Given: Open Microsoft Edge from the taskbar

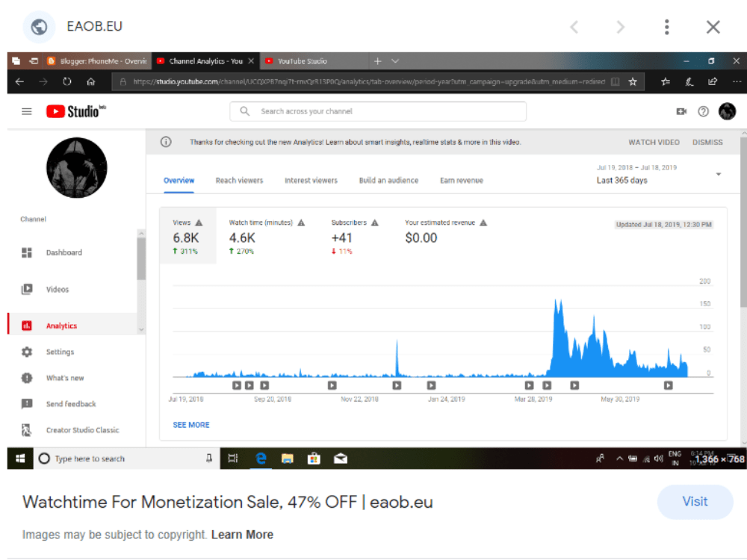Looking at the screenshot, I should [261, 458].
